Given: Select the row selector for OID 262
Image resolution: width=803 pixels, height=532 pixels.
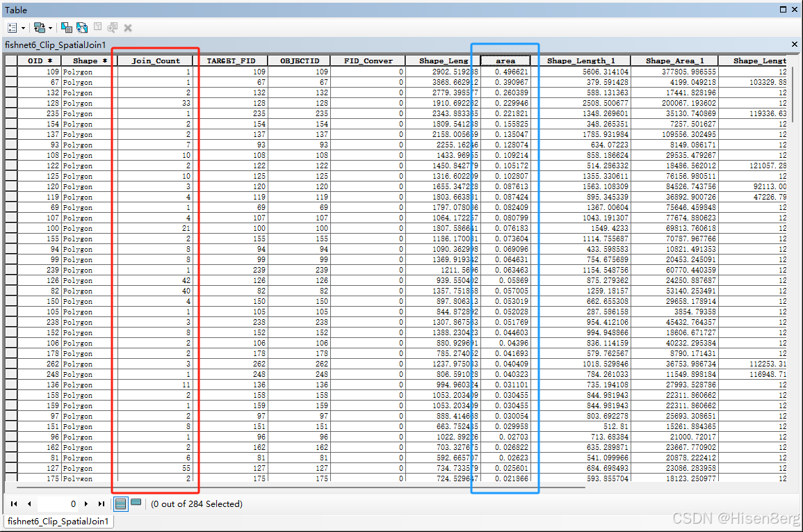Looking at the screenshot, I should click(x=11, y=364).
